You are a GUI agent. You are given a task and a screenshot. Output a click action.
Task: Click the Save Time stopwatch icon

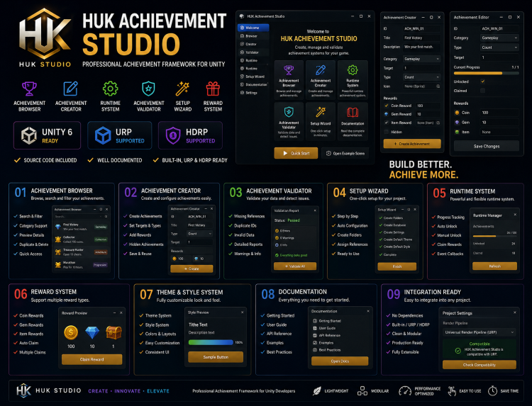tap(492, 390)
